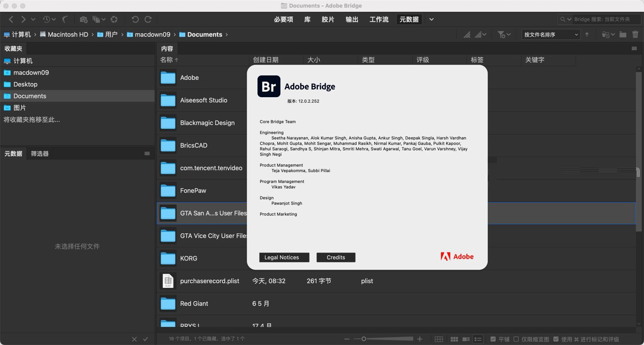Cancel metadata changes with X icon
Screen dimensions: 644x345
pyautogui.click(x=134, y=339)
